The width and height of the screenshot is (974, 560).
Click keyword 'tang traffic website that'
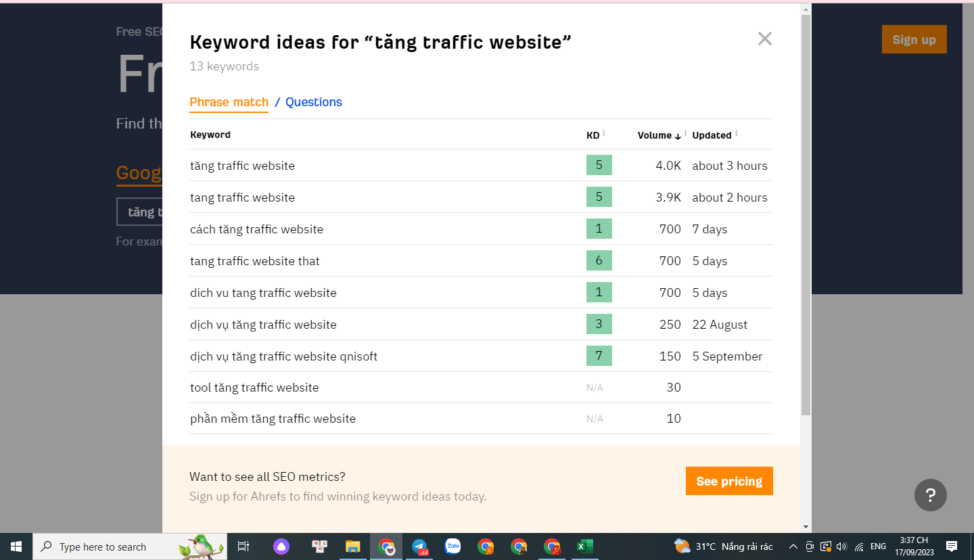pos(254,261)
